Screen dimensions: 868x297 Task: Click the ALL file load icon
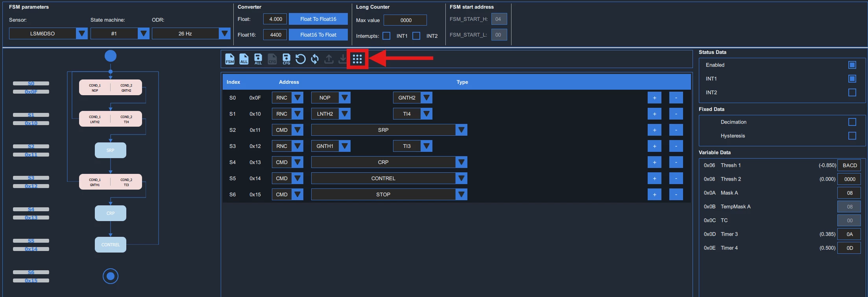tap(244, 59)
